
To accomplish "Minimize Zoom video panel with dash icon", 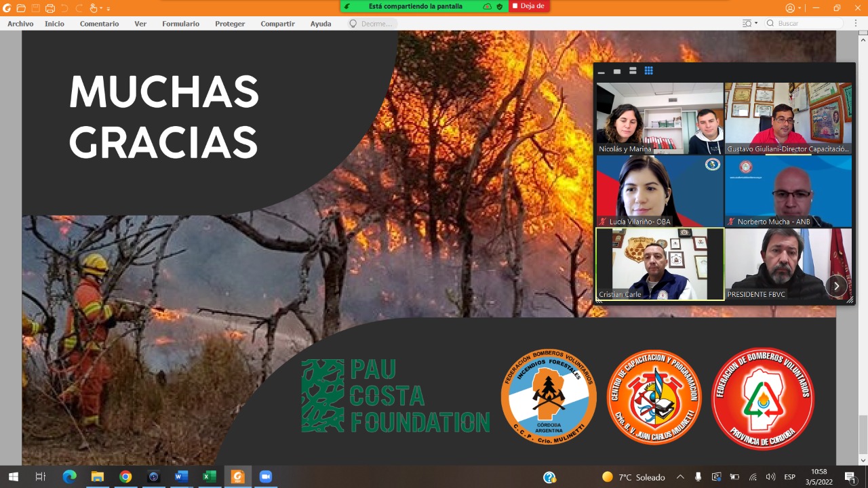I will (x=601, y=71).
